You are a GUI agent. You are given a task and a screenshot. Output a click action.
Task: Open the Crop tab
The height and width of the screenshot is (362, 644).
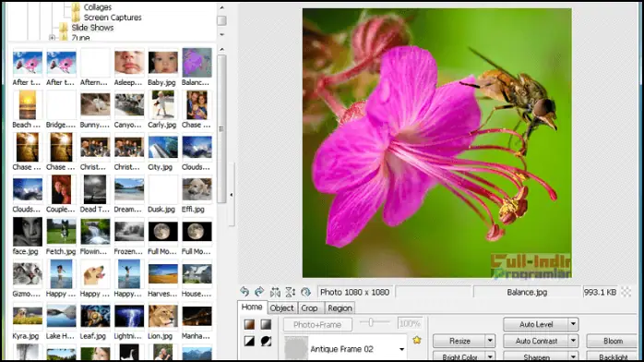click(x=309, y=308)
